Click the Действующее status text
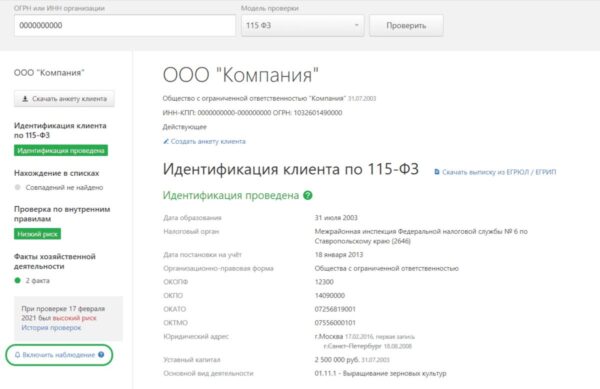This screenshot has height=389, width=600. [x=184, y=127]
